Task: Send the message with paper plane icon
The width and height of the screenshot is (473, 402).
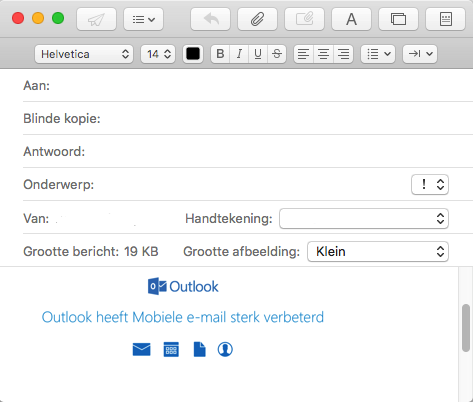Action: coord(96,19)
